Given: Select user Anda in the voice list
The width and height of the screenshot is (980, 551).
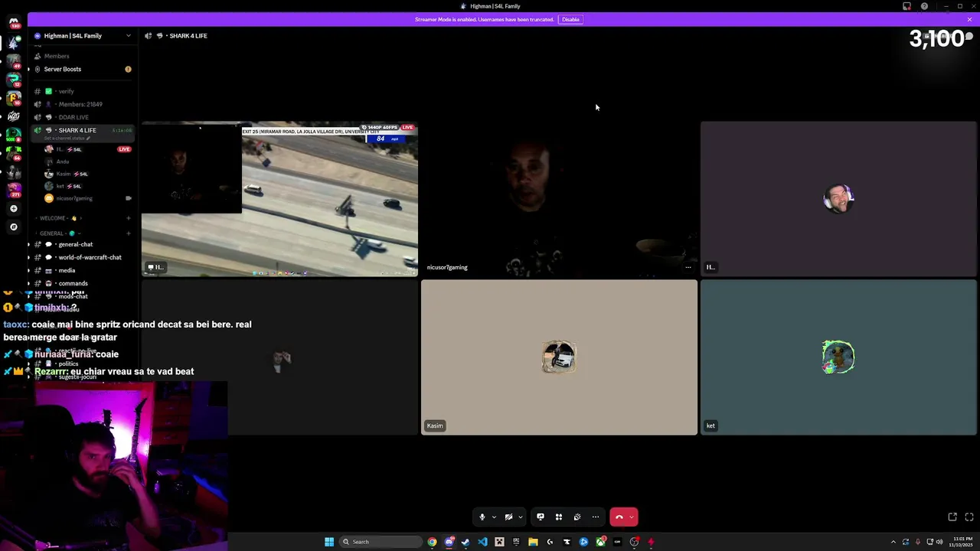Looking at the screenshot, I should [63, 161].
